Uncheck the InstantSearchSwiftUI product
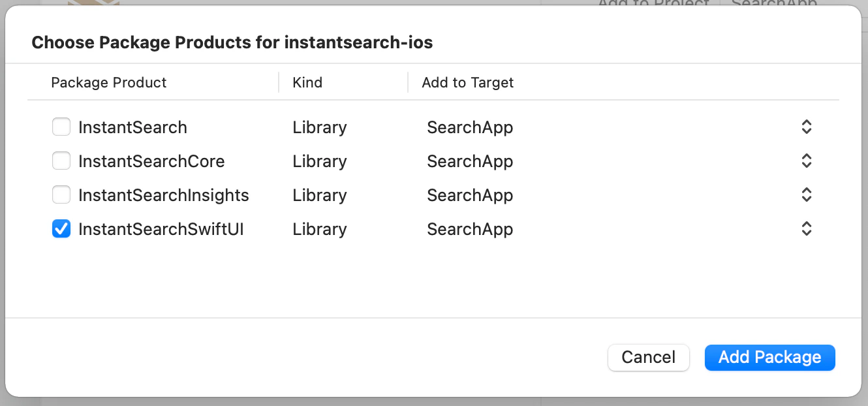The height and width of the screenshot is (406, 868). (61, 228)
